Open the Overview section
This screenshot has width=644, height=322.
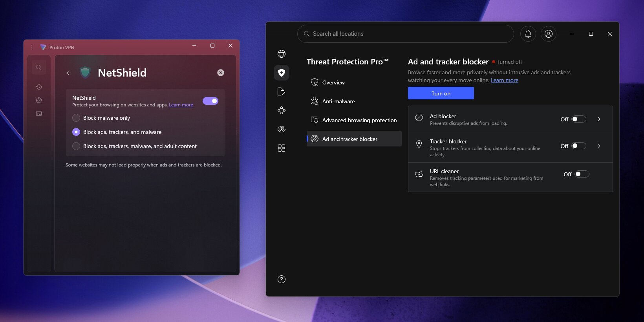point(354,82)
